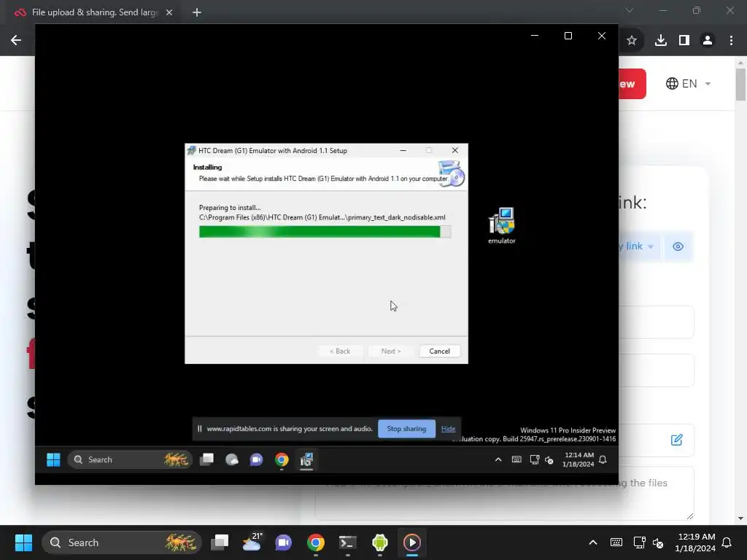
Task: Go back in the Chrome browser
Action: point(16,40)
